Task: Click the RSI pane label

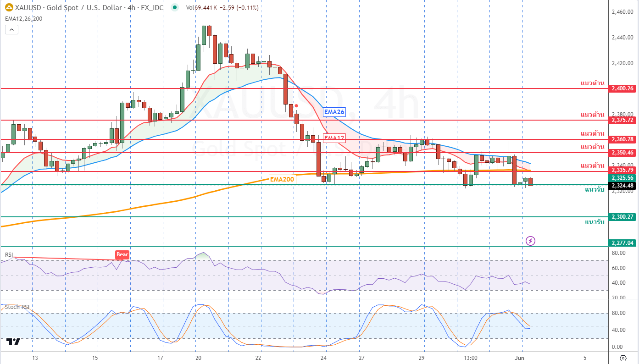Action: [9, 255]
